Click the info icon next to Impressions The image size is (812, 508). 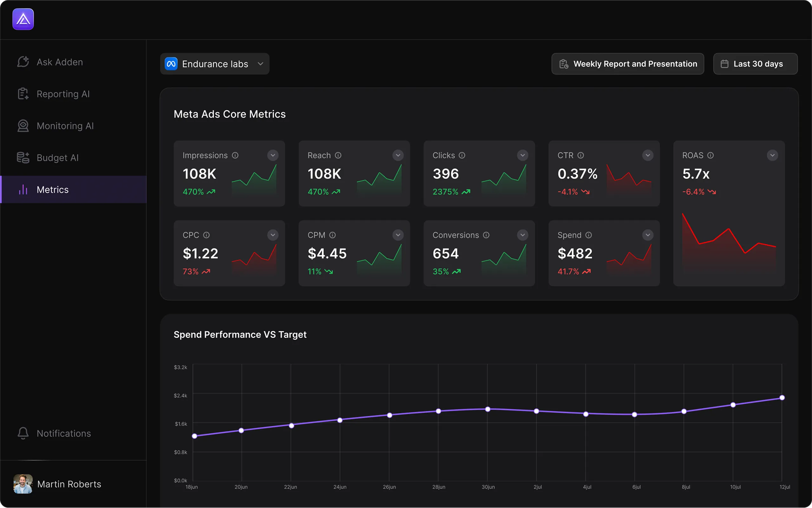pos(235,155)
